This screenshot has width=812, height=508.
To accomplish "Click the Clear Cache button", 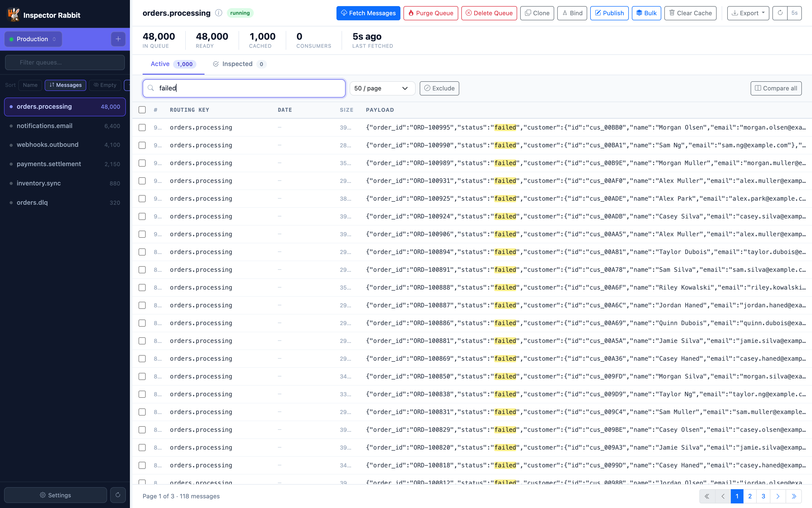I will (690, 13).
